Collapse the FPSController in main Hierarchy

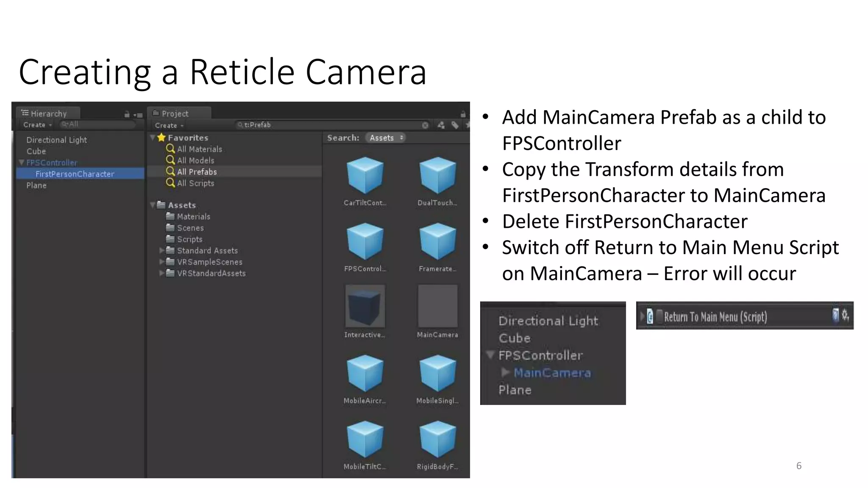click(22, 162)
